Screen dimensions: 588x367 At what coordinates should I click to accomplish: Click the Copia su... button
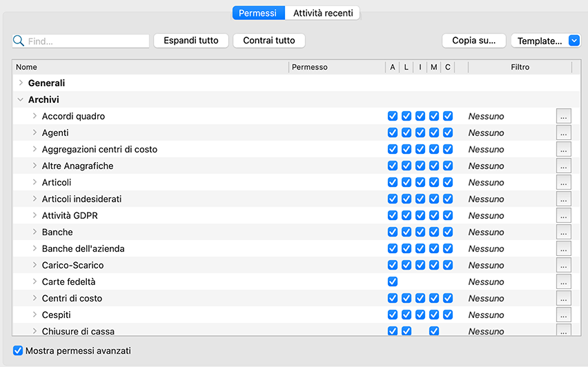click(x=473, y=41)
